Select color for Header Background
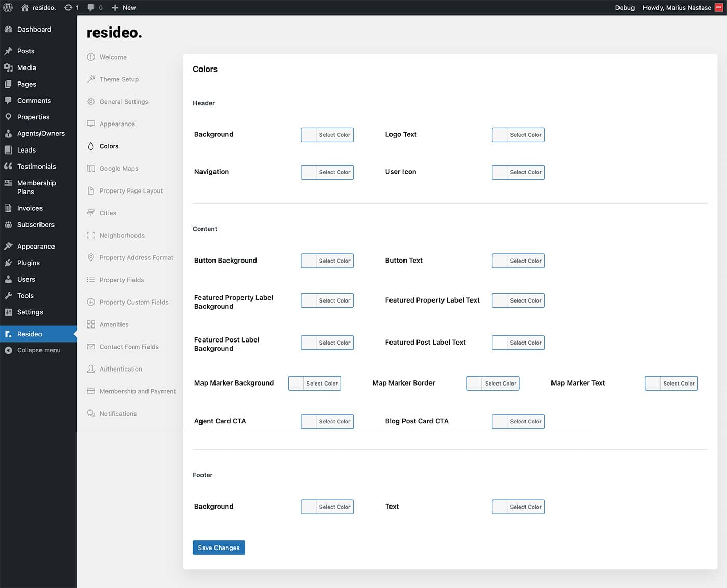Image resolution: width=727 pixels, height=588 pixels. pos(327,135)
